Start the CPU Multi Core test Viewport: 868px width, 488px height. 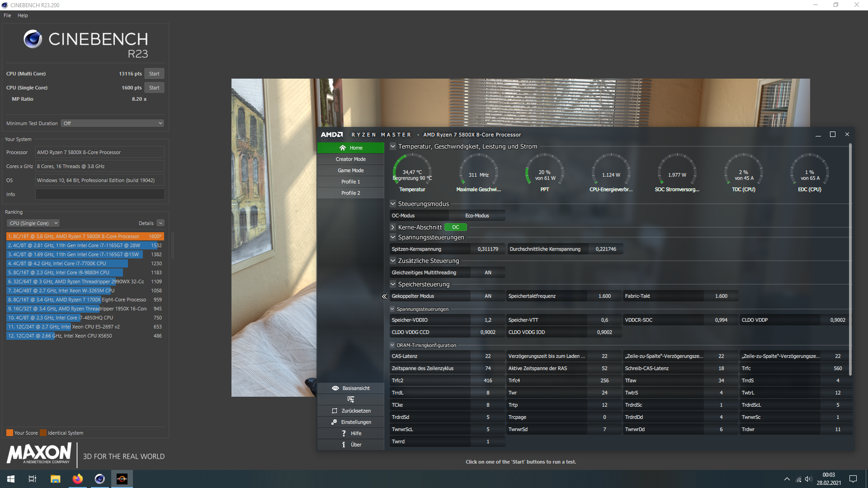point(154,74)
